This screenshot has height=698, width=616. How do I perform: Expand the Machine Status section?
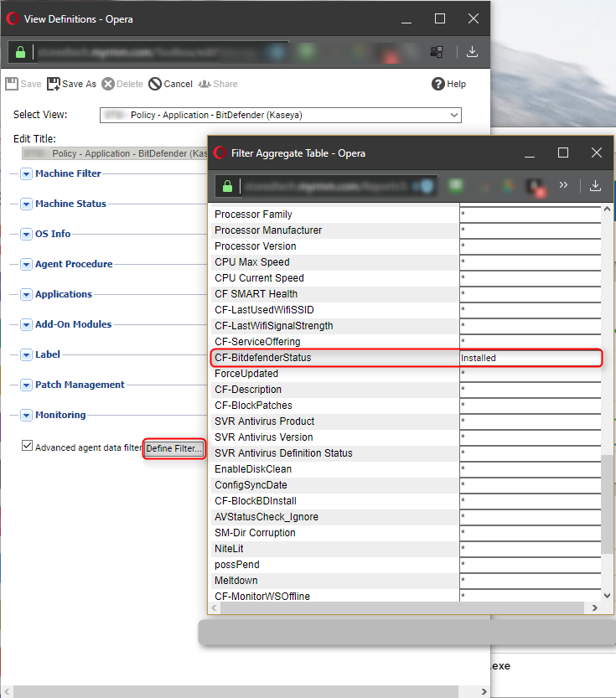point(26,204)
